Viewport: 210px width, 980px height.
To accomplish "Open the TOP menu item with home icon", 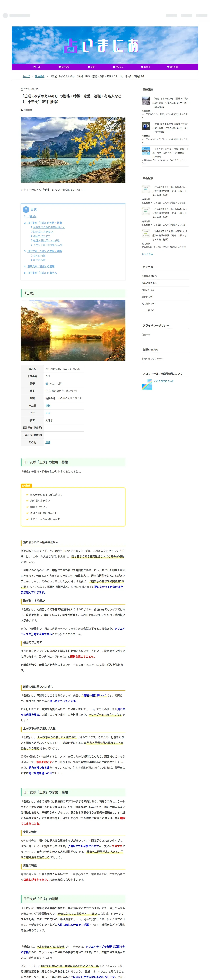I will 37,67.
